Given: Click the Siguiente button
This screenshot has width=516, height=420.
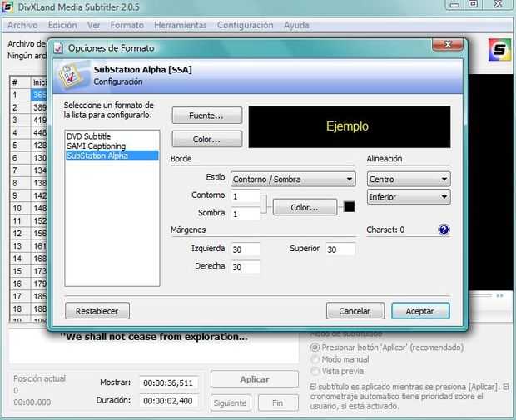Looking at the screenshot, I should click(231, 403).
